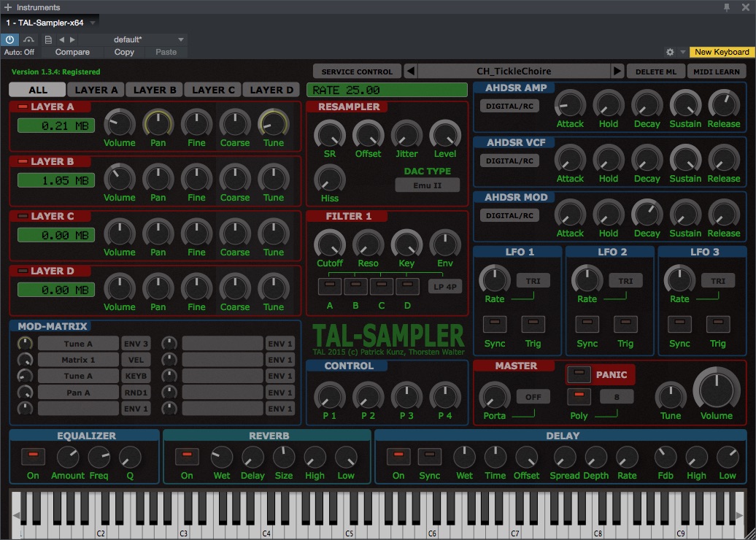Image resolution: width=756 pixels, height=540 pixels.
Task: Select the ALL layers tab
Action: point(38,90)
